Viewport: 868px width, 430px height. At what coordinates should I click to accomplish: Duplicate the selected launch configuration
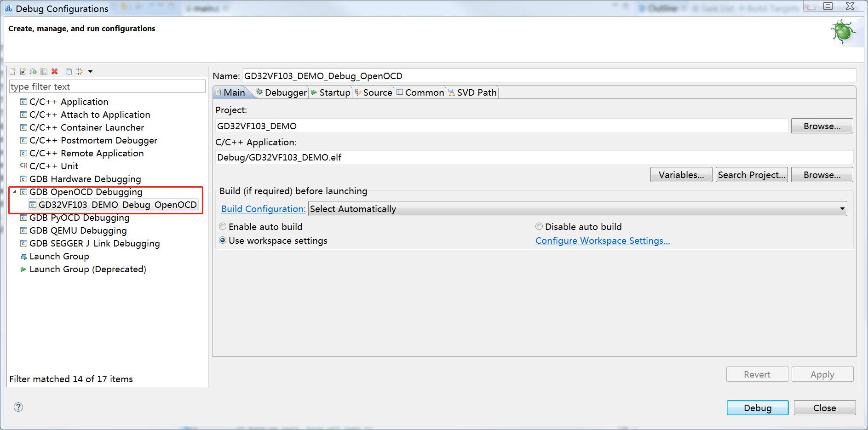click(x=44, y=71)
